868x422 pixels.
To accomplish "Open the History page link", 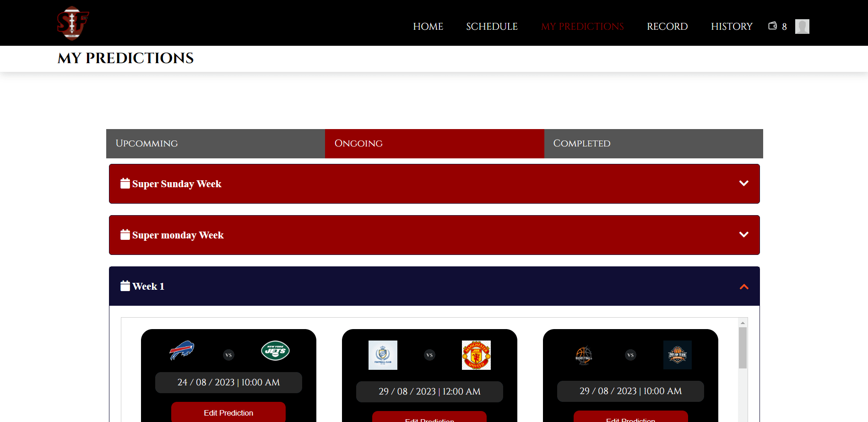I will click(x=731, y=27).
